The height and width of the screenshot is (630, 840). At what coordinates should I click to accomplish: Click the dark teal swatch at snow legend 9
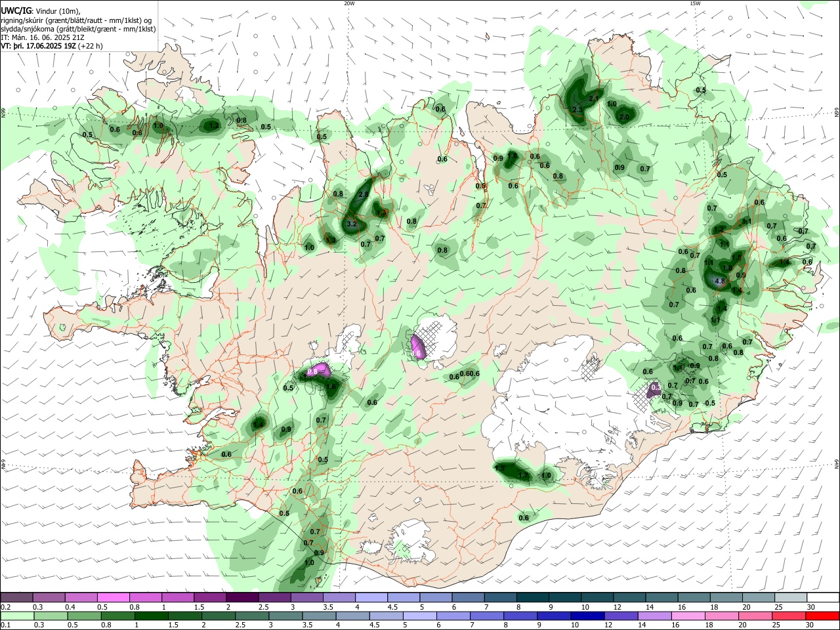[x=565, y=597]
